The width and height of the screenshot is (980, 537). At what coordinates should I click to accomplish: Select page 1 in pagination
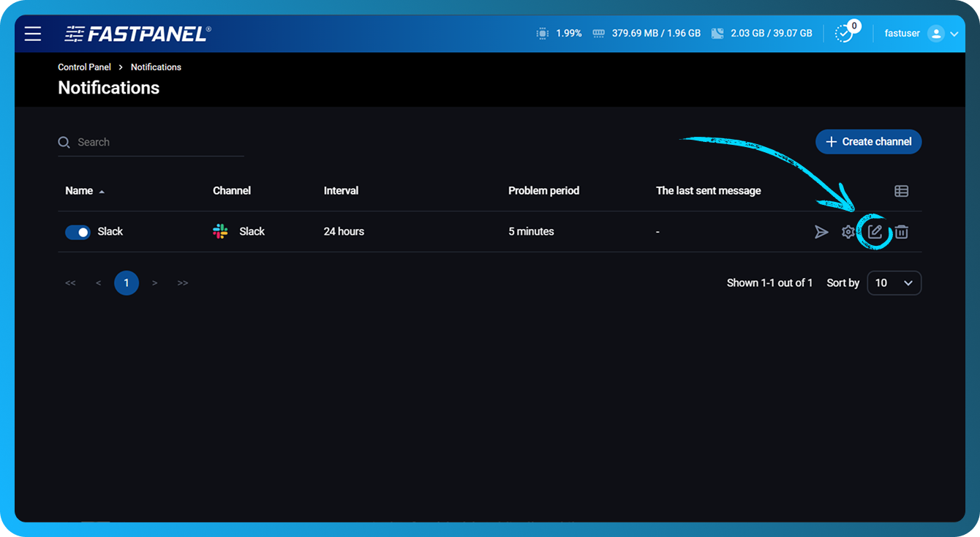[127, 283]
